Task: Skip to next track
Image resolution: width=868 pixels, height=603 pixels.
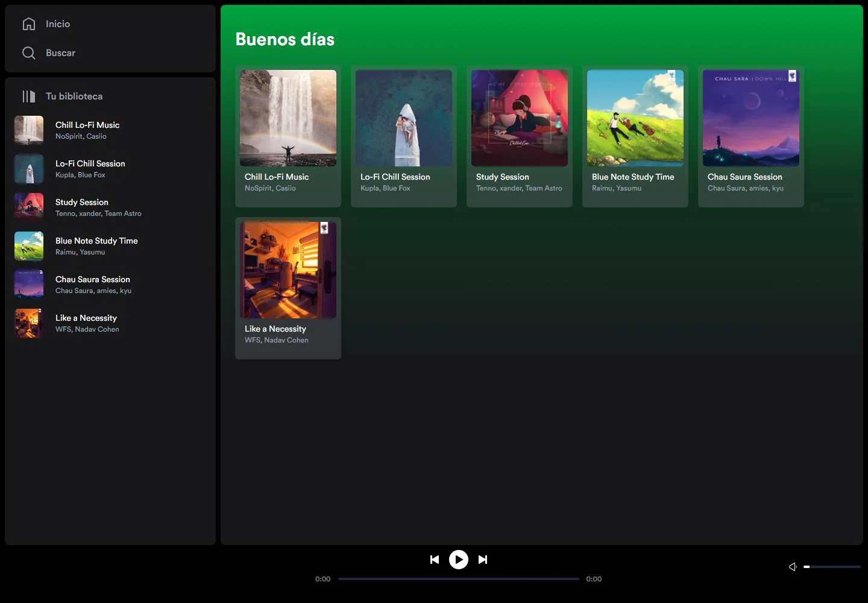Action: [x=483, y=560]
